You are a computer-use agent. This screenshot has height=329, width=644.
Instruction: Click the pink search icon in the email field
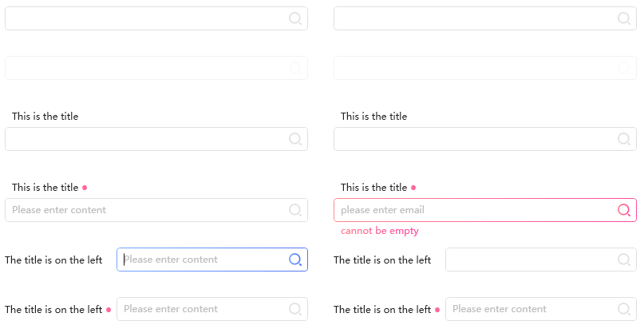click(624, 210)
